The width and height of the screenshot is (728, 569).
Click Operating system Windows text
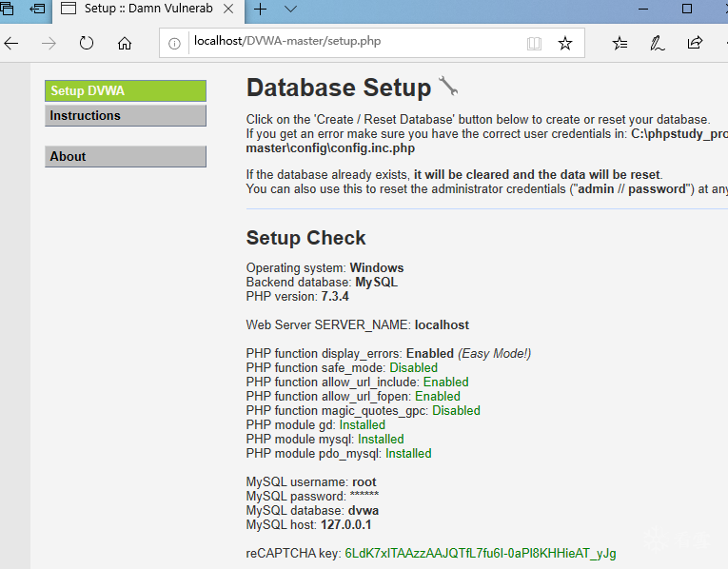[325, 267]
